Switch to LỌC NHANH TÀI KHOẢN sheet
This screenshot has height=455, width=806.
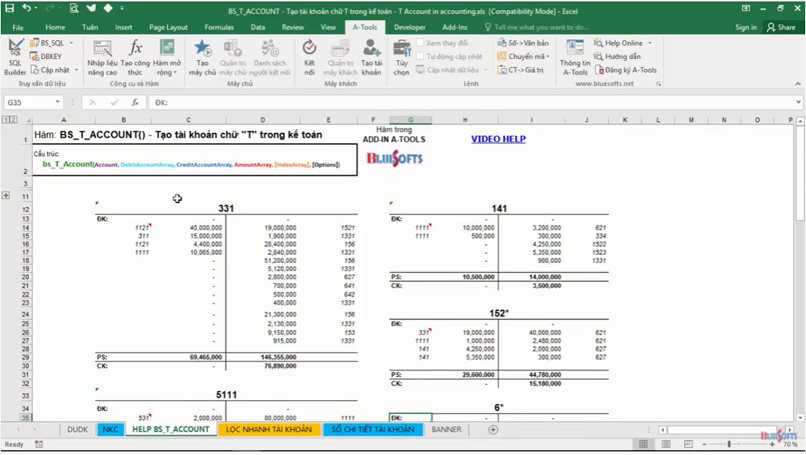click(x=269, y=429)
